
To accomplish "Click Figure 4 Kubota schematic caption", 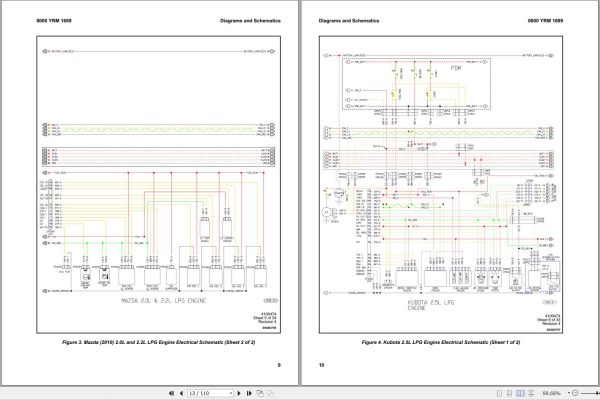I will click(441, 342).
